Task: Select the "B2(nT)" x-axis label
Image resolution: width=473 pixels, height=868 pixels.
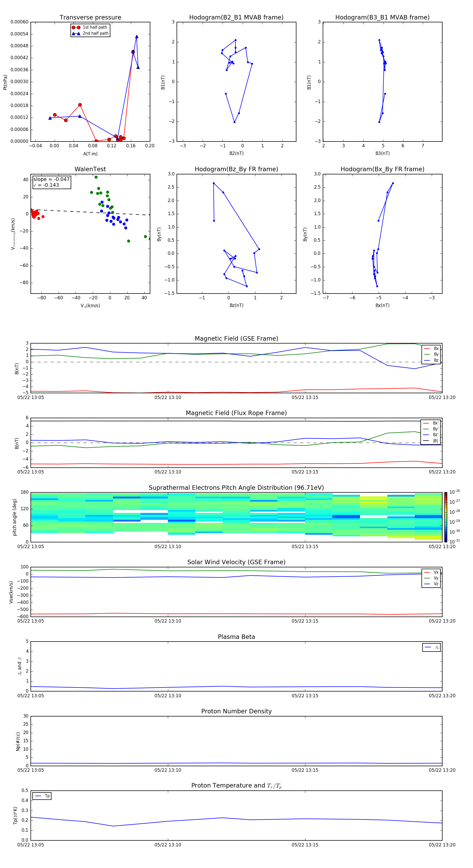Action: [236, 153]
